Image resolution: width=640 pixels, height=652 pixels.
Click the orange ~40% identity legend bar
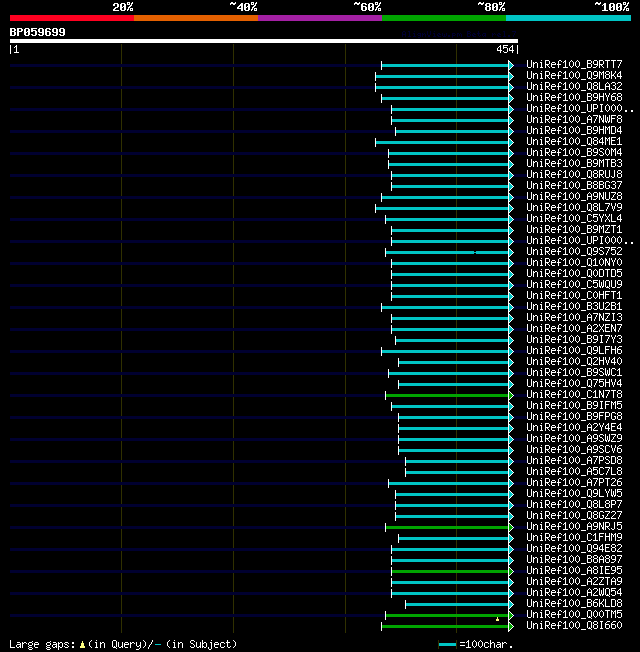[196, 18]
